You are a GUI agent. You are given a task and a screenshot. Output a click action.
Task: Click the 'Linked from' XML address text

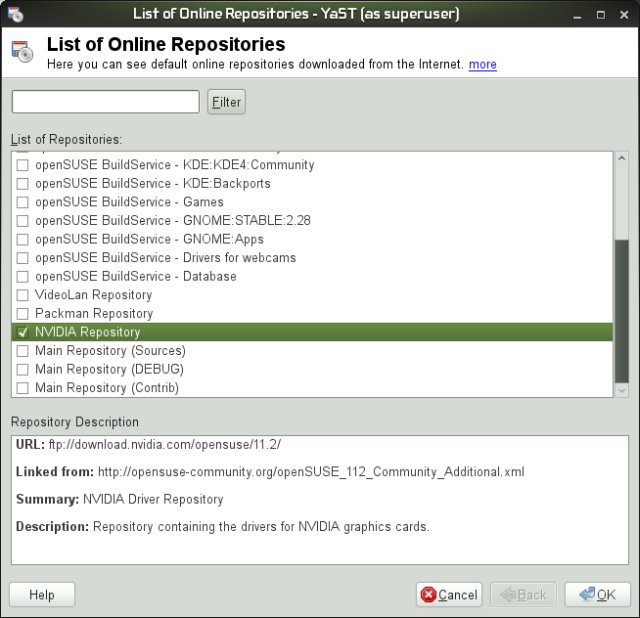click(311, 472)
